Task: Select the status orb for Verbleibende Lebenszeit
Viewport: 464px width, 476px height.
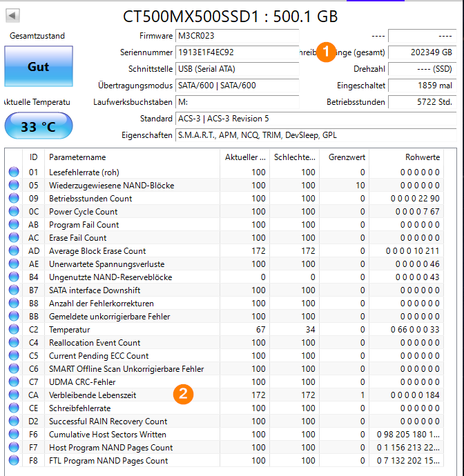Action: coord(14,395)
